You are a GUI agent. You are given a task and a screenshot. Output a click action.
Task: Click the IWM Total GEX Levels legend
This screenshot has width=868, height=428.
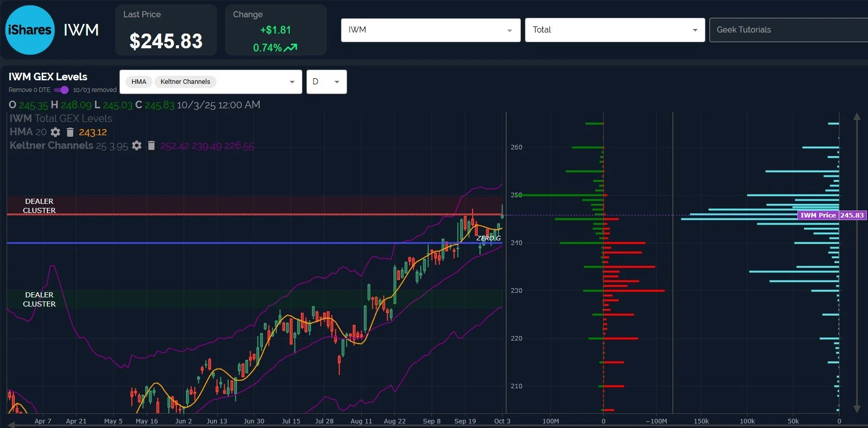60,118
